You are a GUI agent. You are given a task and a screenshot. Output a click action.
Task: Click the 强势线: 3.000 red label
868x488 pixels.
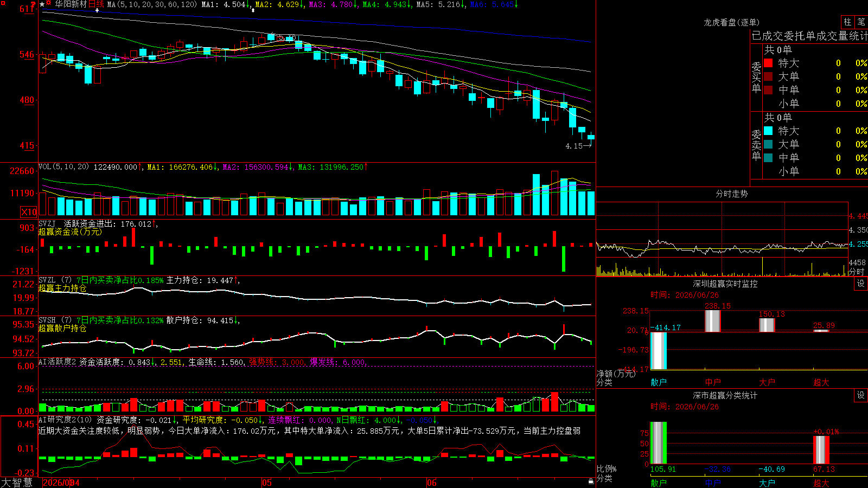(x=277, y=362)
